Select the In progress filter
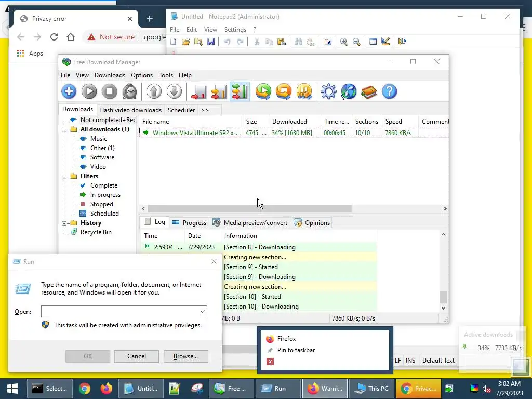This screenshot has width=532, height=399. tap(105, 195)
